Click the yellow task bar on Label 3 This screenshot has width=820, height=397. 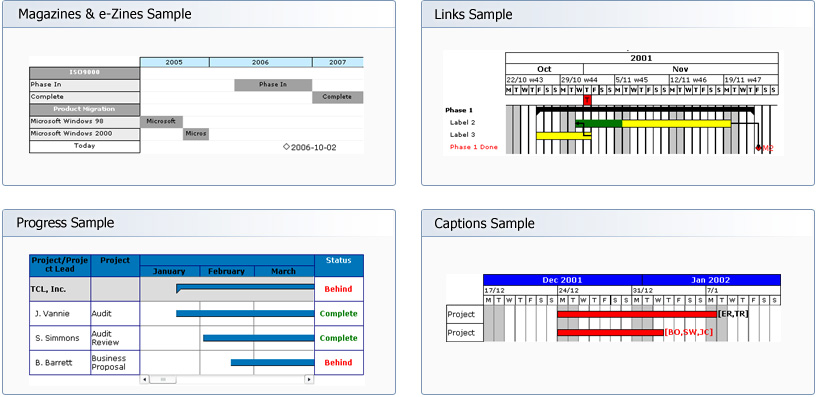coord(564,135)
